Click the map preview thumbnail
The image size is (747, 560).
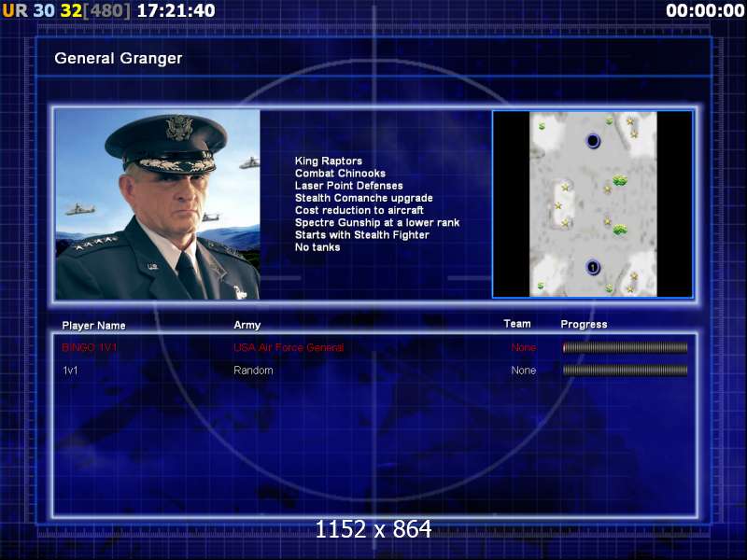pos(593,204)
